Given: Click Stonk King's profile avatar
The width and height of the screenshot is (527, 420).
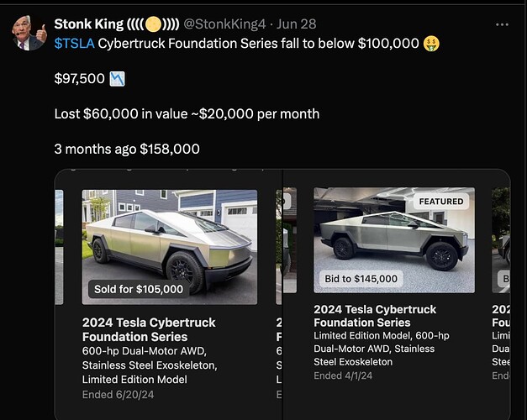Looking at the screenshot, I should click(x=29, y=33).
